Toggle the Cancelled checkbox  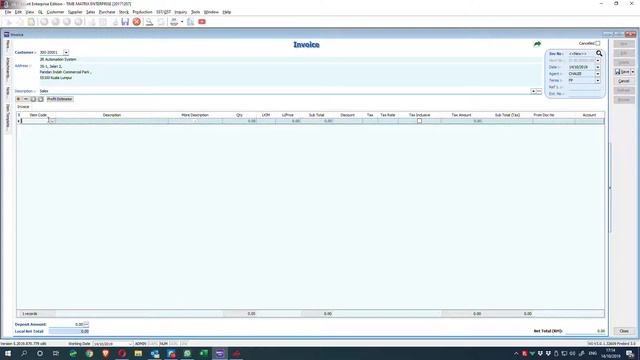(598, 43)
